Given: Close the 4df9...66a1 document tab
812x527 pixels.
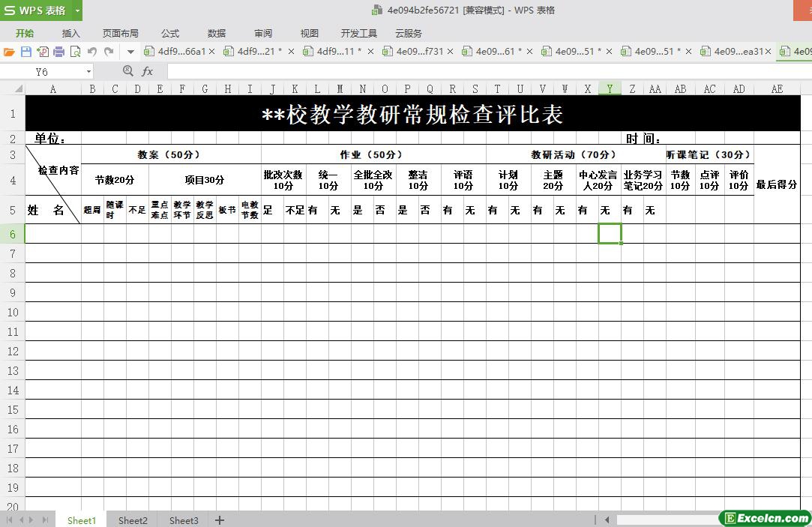Looking at the screenshot, I should click(x=212, y=52).
